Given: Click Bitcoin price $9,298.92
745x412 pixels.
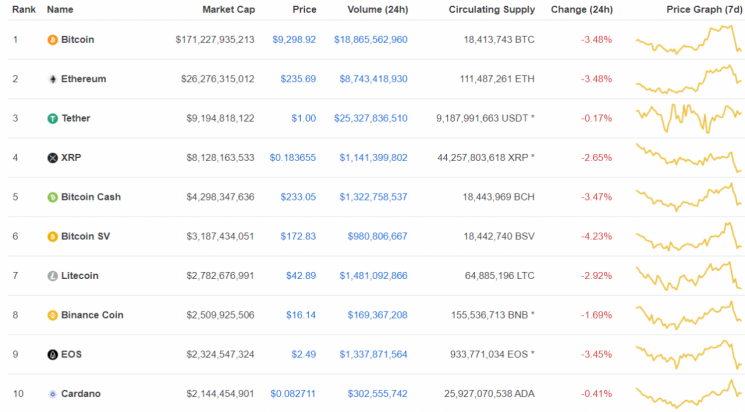Looking at the screenshot, I should tap(294, 39).
